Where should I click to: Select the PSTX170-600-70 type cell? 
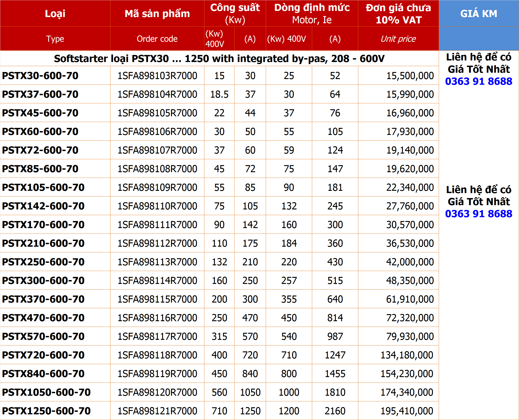(55, 224)
